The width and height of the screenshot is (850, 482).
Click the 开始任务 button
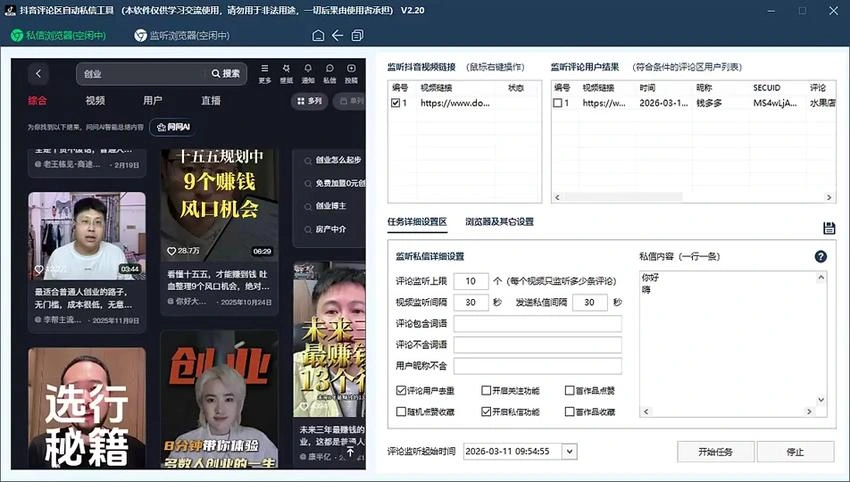coord(716,451)
